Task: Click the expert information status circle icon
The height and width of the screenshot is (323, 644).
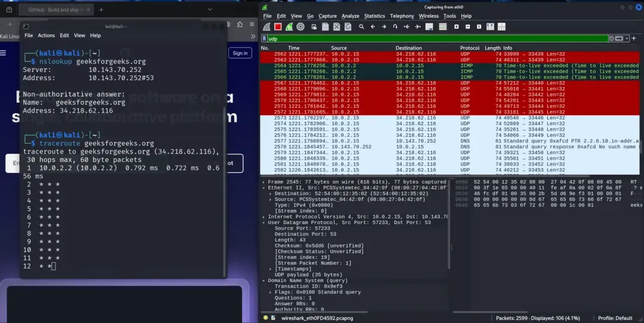Action: click(266, 318)
